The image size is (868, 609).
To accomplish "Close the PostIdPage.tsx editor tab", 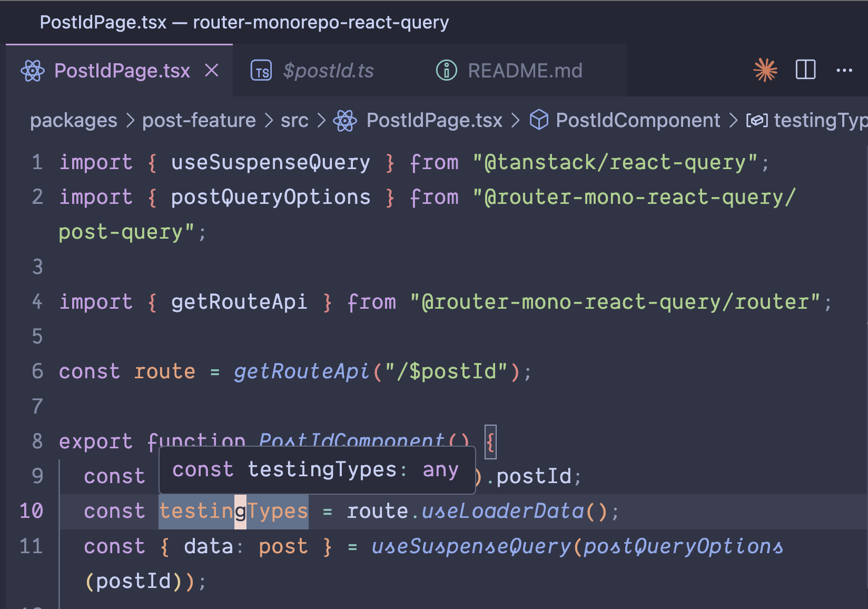I will coord(212,70).
